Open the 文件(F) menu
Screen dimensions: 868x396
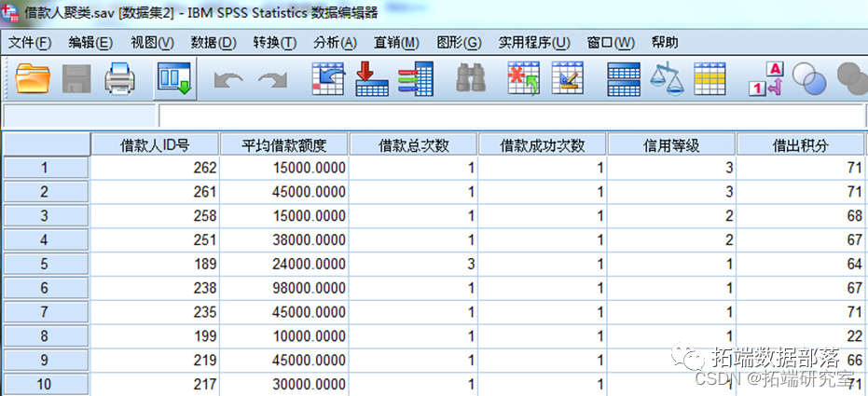(31, 43)
